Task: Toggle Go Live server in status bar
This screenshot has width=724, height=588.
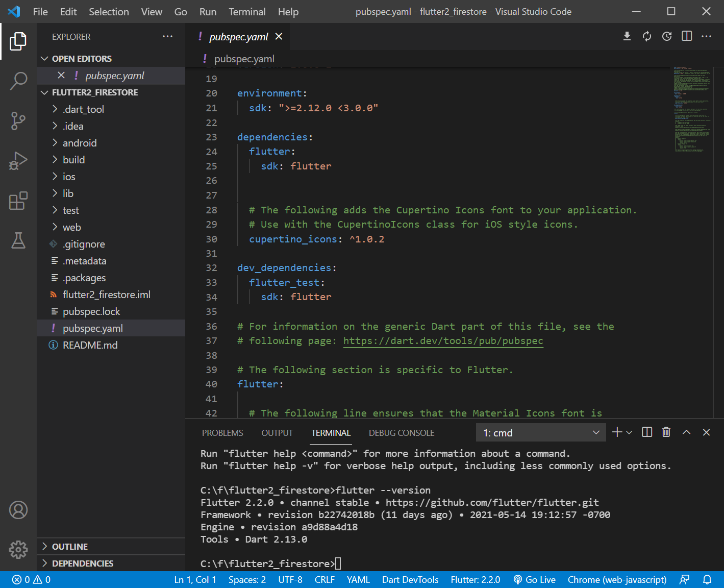Action: pyautogui.click(x=534, y=580)
